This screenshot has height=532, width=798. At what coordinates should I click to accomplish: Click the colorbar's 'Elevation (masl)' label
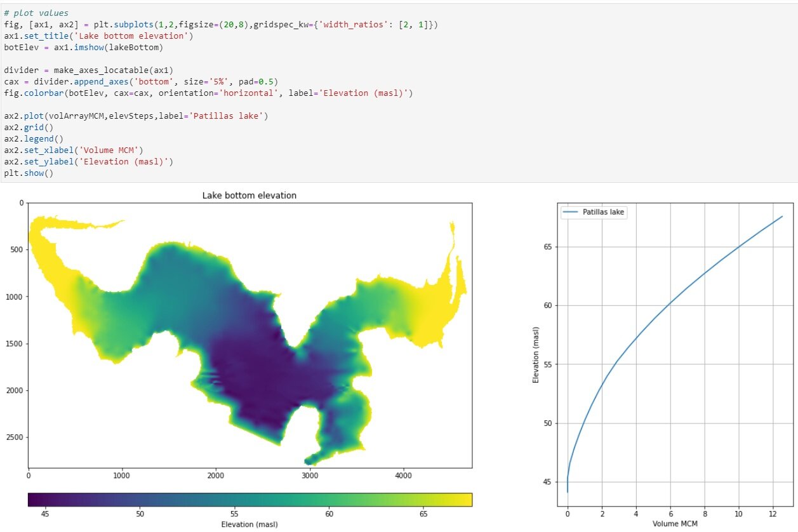[249, 524]
